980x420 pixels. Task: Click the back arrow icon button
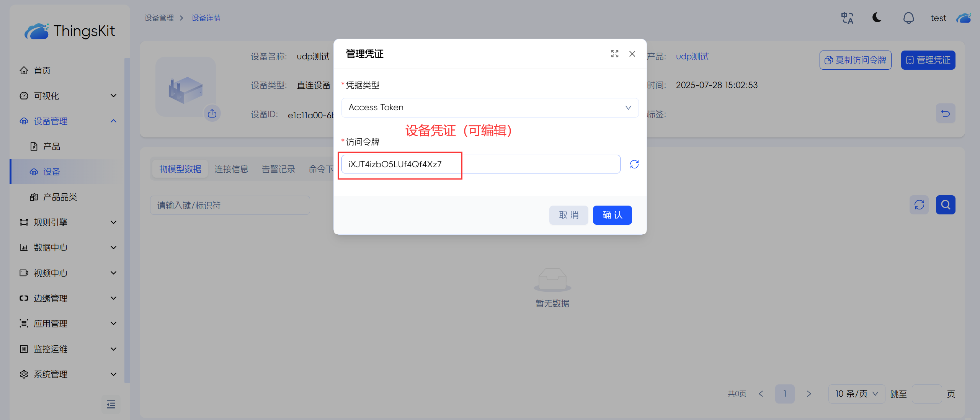point(945,113)
